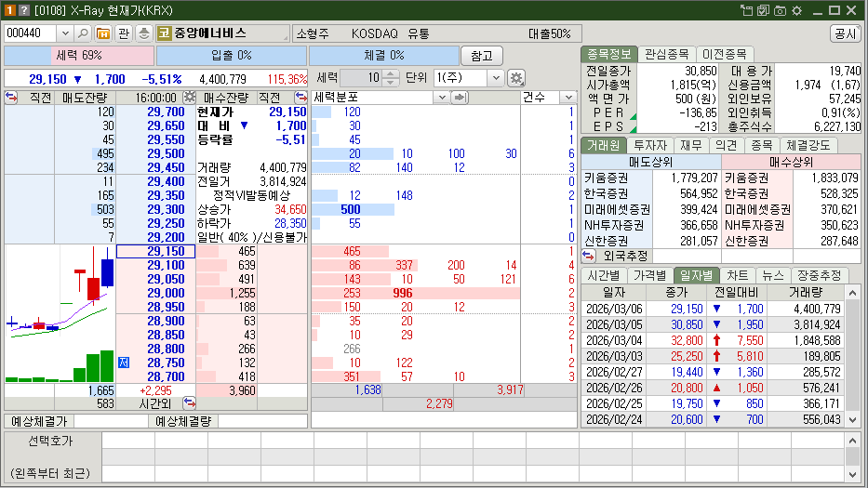The height and width of the screenshot is (488, 868).
Task: Open the stock code 000440 dropdown
Action: [x=63, y=33]
